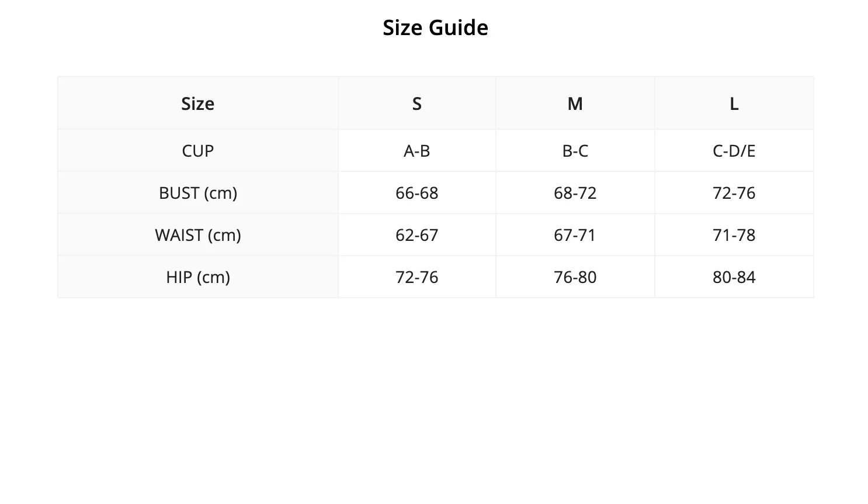
Task: Select the BUST (cm) row label
Action: pos(198,193)
